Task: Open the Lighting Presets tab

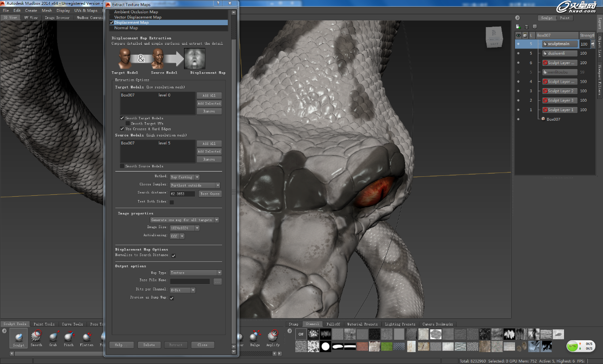Action: coord(400,324)
